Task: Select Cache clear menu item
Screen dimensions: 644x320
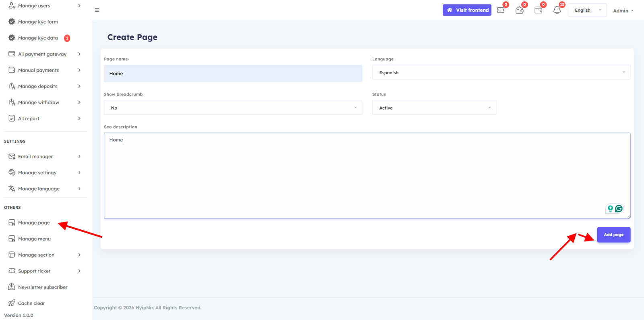Action: 31,303
